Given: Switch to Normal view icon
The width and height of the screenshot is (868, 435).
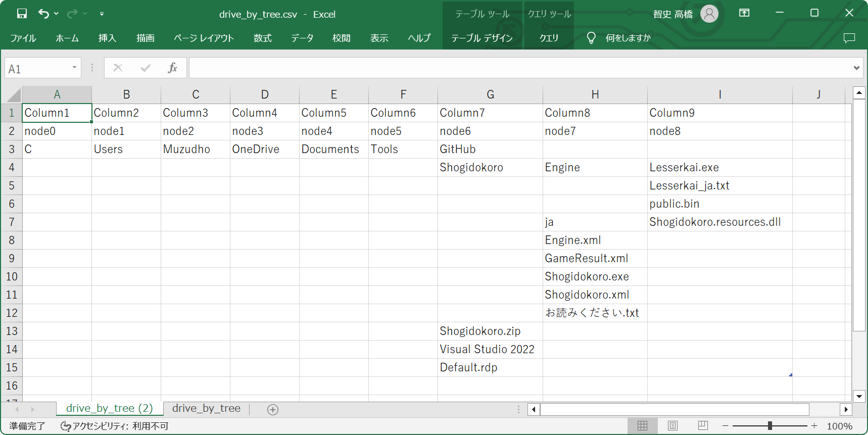Looking at the screenshot, I should point(642,426).
